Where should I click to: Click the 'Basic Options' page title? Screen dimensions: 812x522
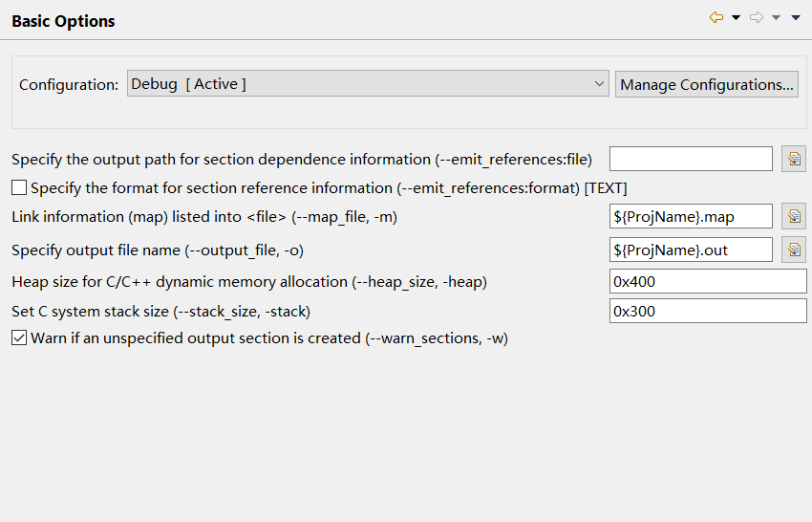click(x=63, y=21)
